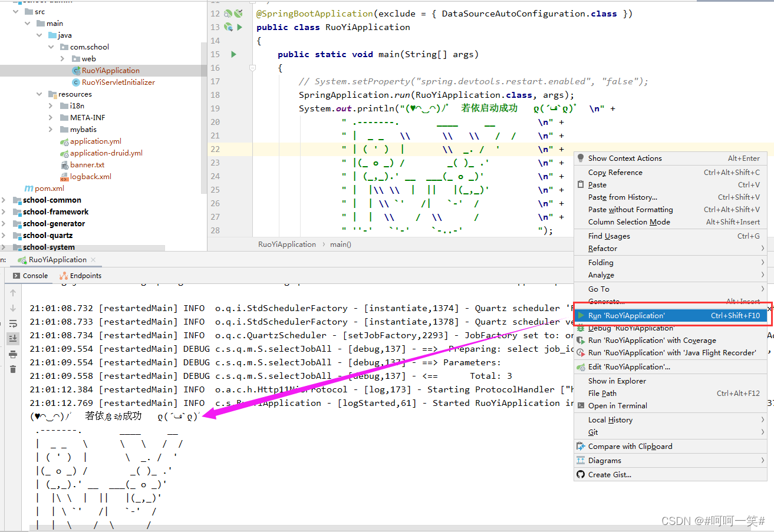Expand the web package
This screenshot has width=774, height=532.
(62, 59)
